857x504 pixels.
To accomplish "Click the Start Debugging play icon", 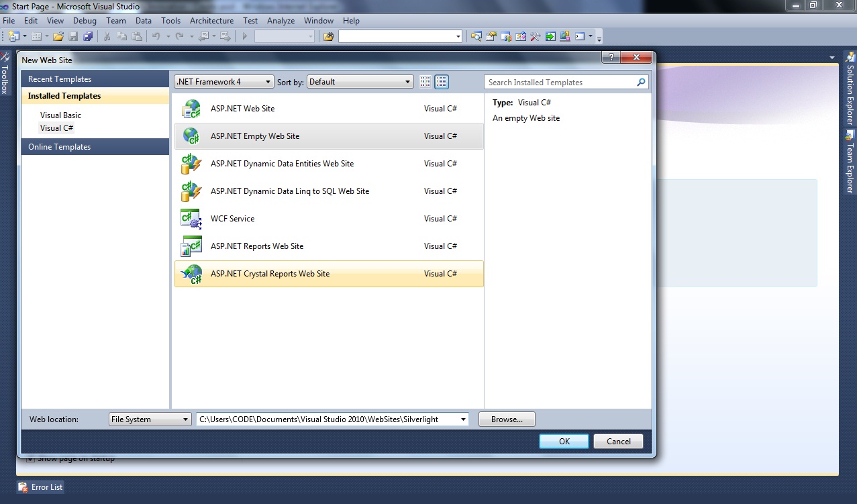I will point(245,36).
